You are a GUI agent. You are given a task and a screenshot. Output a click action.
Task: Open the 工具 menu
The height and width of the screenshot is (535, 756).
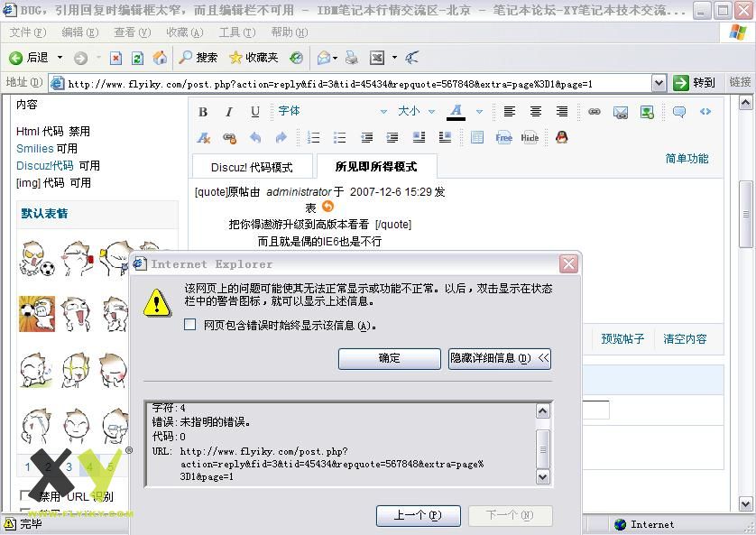(236, 32)
